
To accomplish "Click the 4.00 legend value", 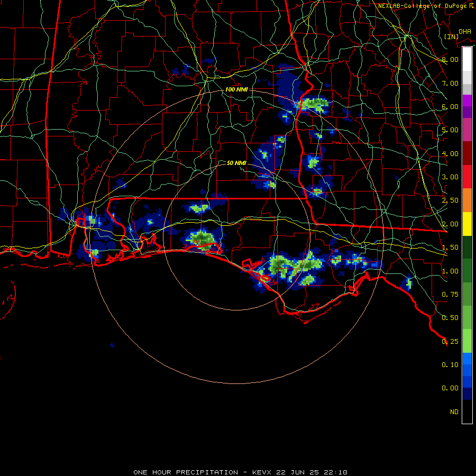I will tap(450, 153).
